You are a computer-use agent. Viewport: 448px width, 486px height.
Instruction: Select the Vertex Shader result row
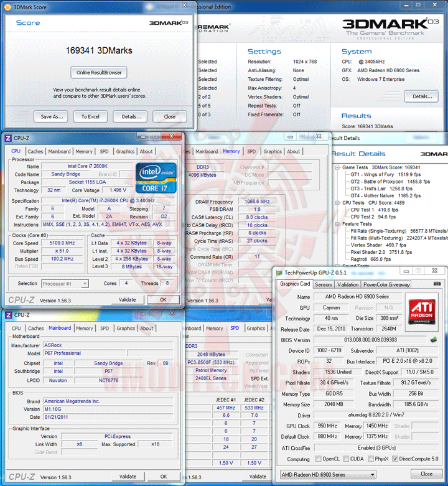(378, 245)
